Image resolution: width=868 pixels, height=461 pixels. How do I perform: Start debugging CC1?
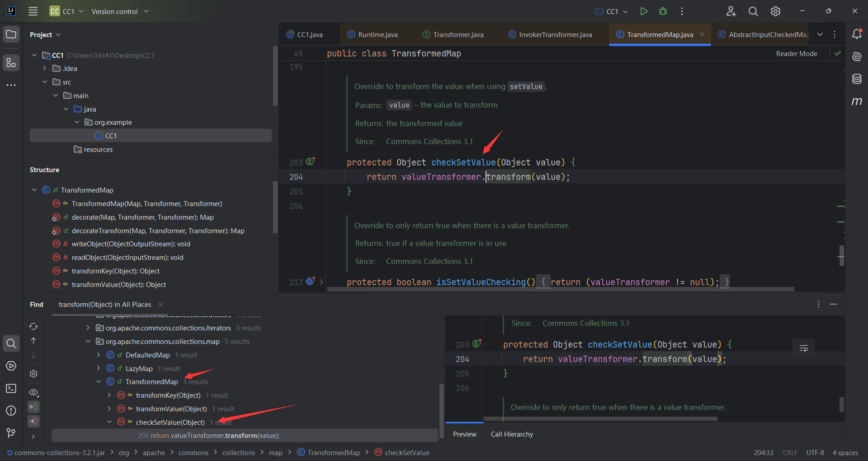tap(663, 11)
